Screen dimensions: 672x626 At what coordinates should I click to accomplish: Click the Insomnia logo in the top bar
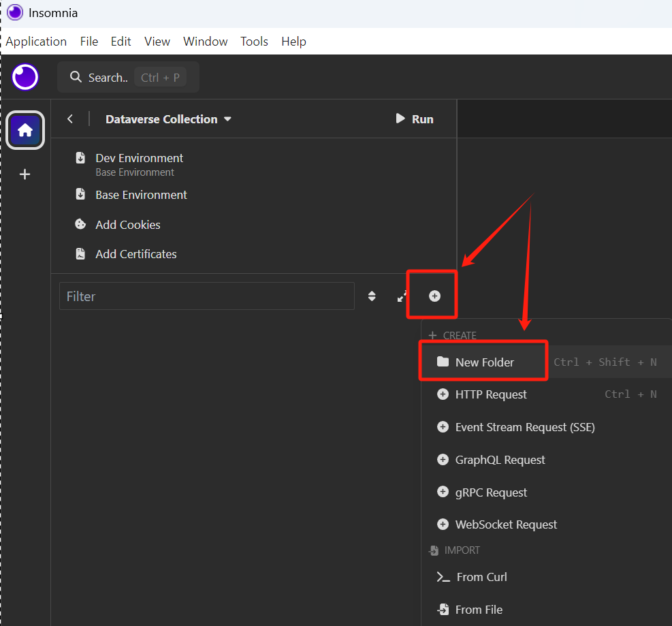coord(25,77)
